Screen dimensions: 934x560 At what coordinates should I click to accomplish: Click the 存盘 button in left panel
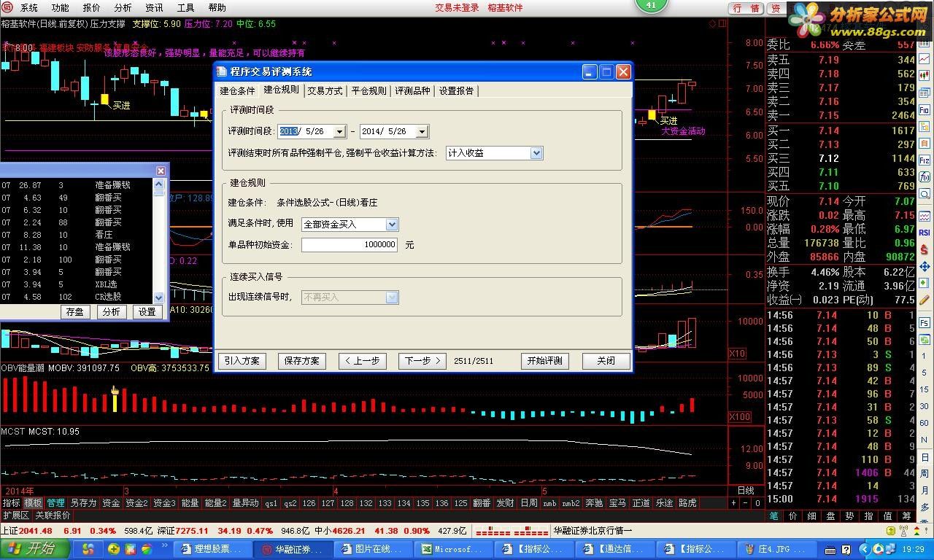[74, 312]
